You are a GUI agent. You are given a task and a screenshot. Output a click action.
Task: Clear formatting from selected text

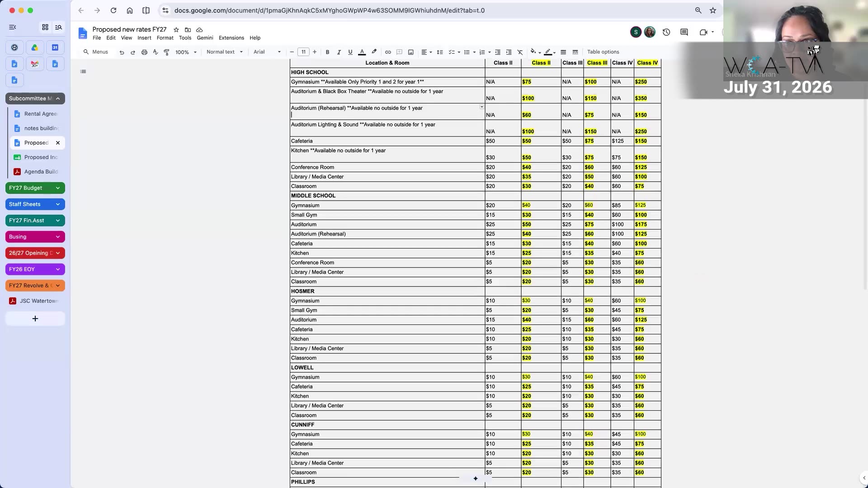click(520, 52)
